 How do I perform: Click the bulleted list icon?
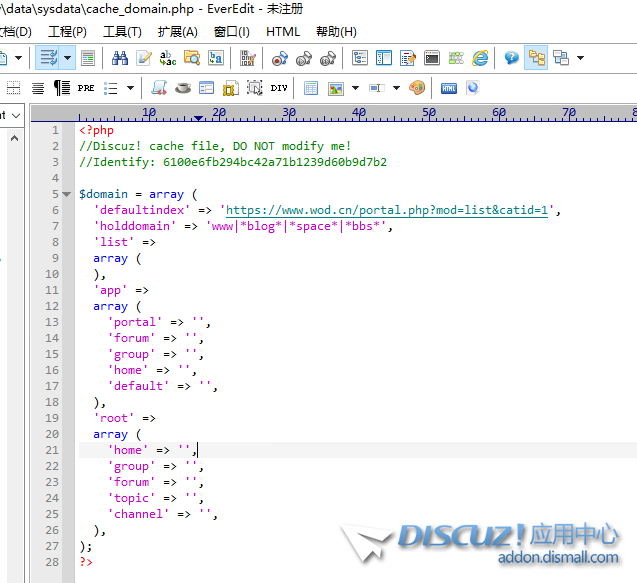pyautogui.click(x=110, y=88)
